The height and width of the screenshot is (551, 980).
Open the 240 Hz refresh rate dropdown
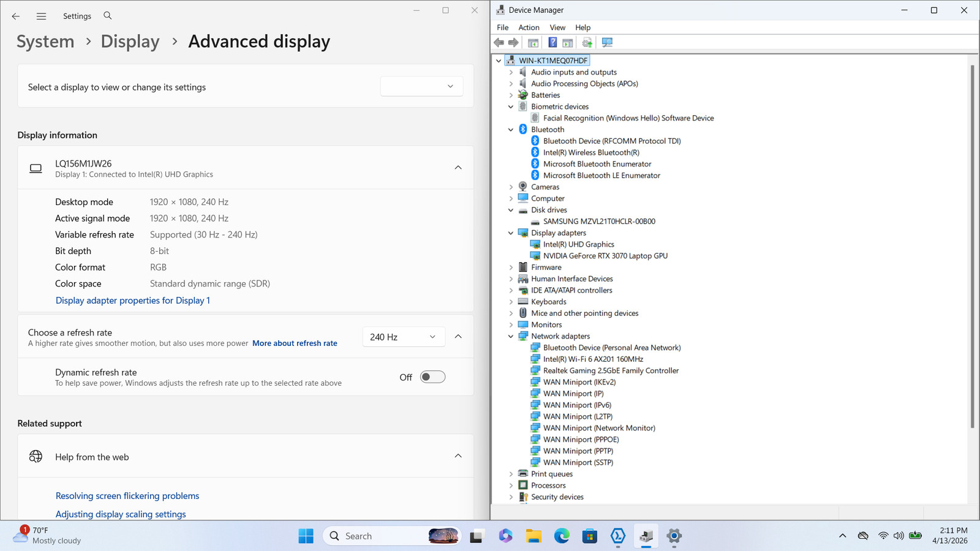403,337
